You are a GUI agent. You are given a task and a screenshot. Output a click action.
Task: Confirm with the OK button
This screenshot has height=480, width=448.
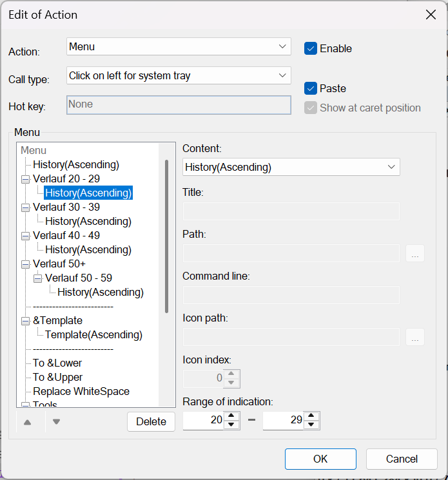click(x=320, y=459)
